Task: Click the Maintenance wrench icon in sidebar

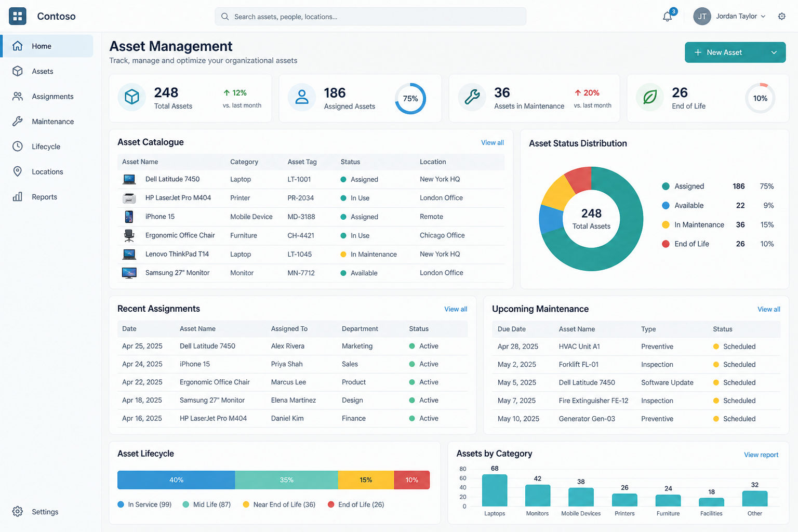Action: pyautogui.click(x=18, y=122)
